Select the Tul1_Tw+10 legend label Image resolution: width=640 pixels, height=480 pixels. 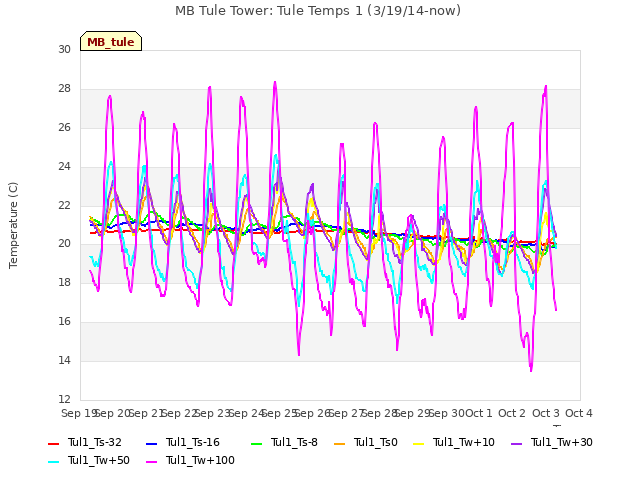click(464, 442)
